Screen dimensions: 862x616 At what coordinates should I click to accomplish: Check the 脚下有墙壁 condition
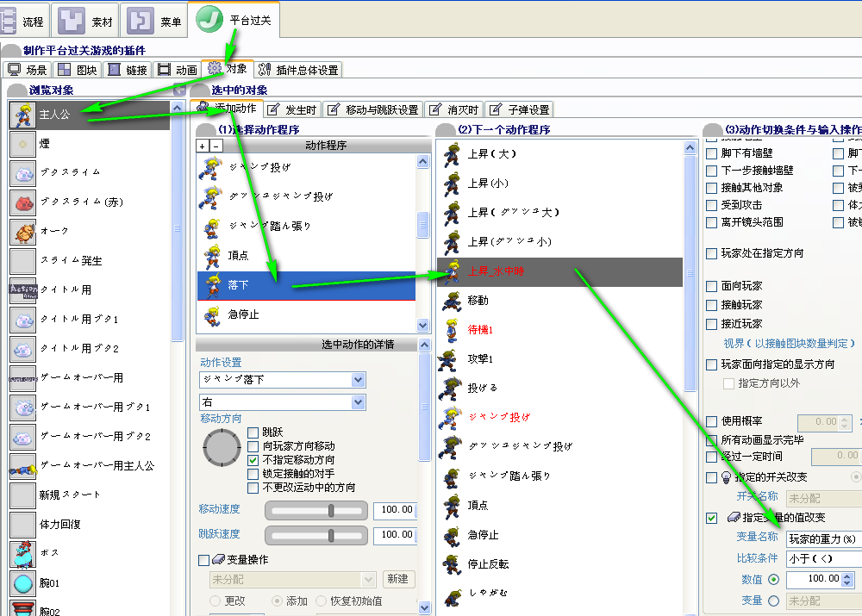point(711,153)
